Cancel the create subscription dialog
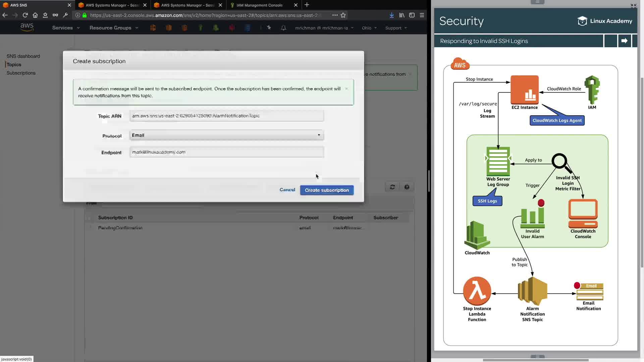 point(287,190)
